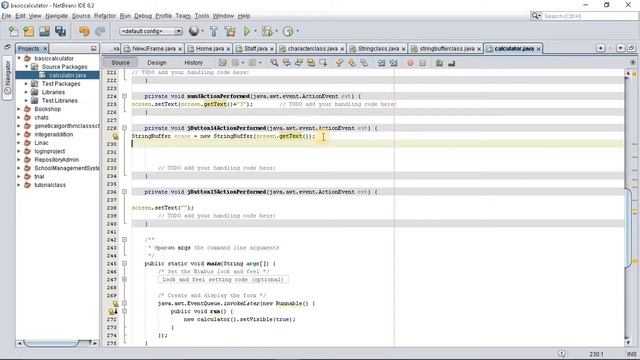Open the Source menu
Image resolution: width=640 pixels, height=360 pixels.
[x=81, y=16]
